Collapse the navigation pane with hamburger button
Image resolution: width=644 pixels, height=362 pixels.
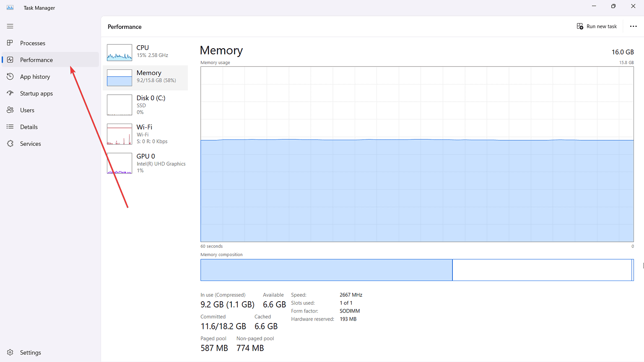coord(10,26)
